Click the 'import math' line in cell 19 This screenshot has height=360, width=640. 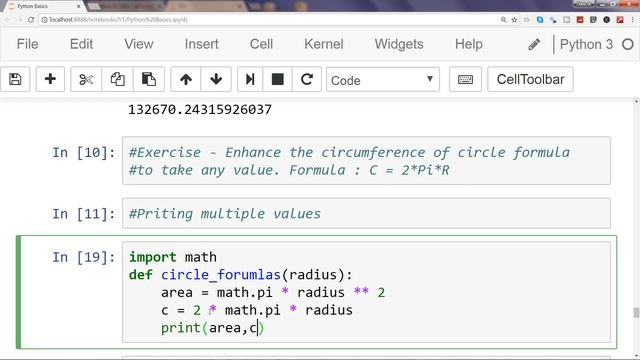pos(173,257)
